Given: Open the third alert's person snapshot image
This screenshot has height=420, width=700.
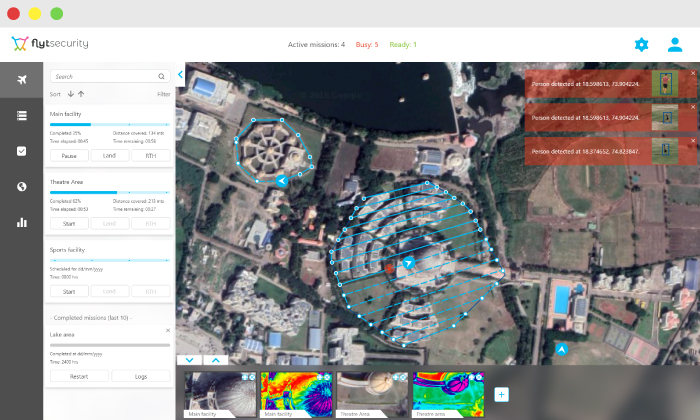Looking at the screenshot, I should pos(665,151).
